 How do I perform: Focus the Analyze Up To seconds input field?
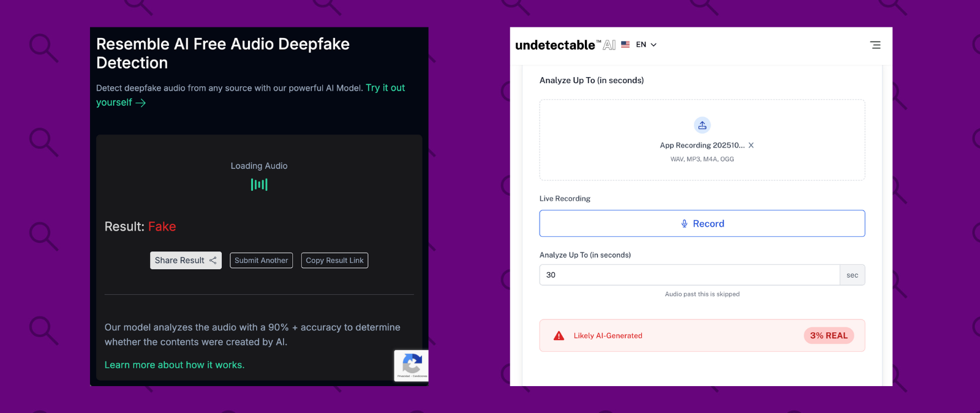click(689, 275)
